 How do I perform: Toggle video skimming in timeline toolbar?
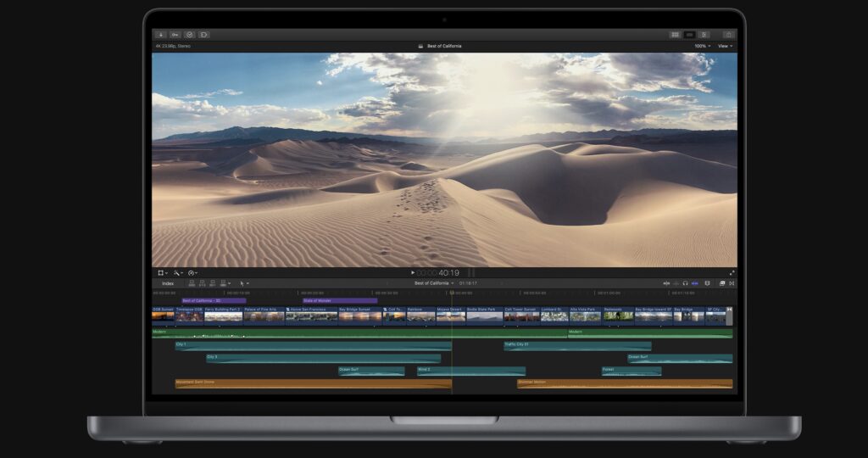pyautogui.click(x=666, y=283)
